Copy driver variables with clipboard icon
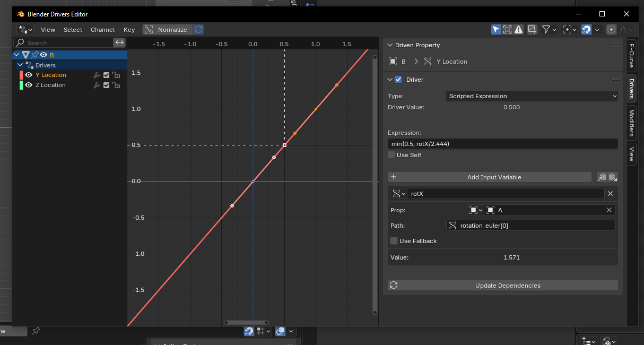Screen dimensions: 644x345 pos(602,177)
